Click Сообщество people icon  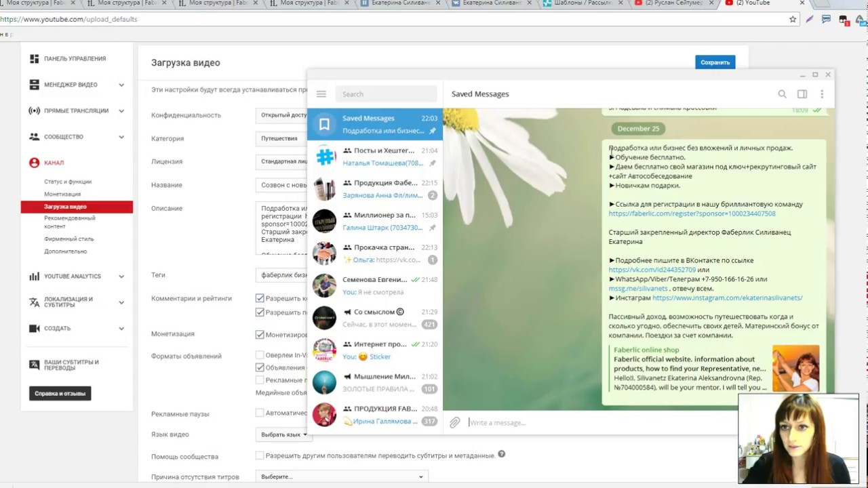point(34,137)
